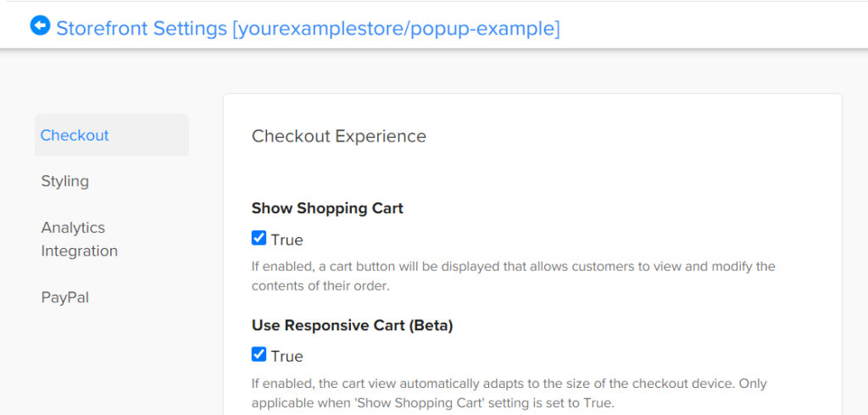Go to the PayPal settings section
The width and height of the screenshot is (868, 415).
[x=64, y=297]
